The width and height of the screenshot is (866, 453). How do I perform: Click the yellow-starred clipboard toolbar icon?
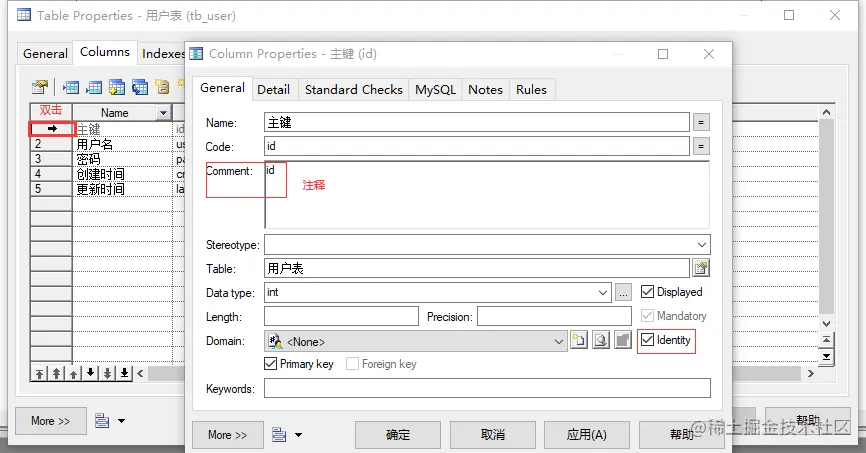[162, 87]
